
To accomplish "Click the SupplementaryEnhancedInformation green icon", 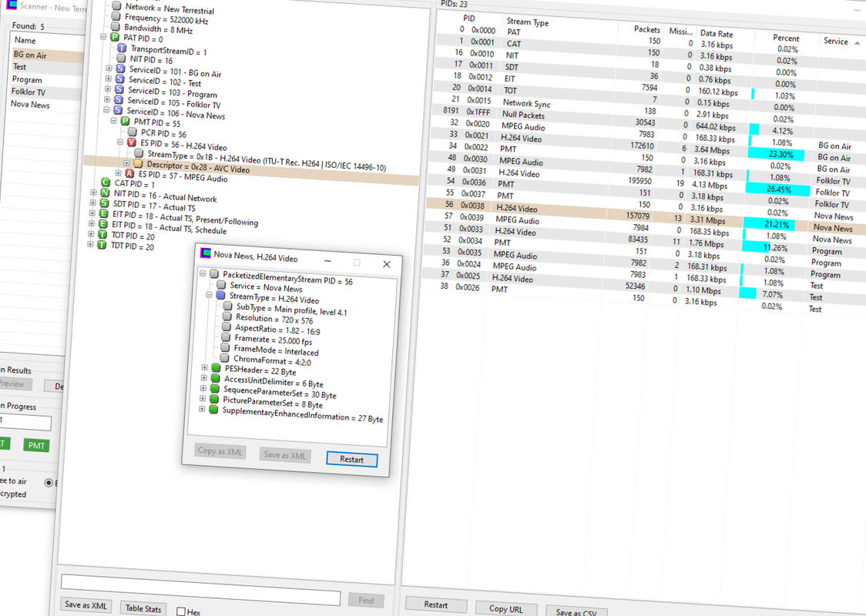I will pyautogui.click(x=213, y=410).
